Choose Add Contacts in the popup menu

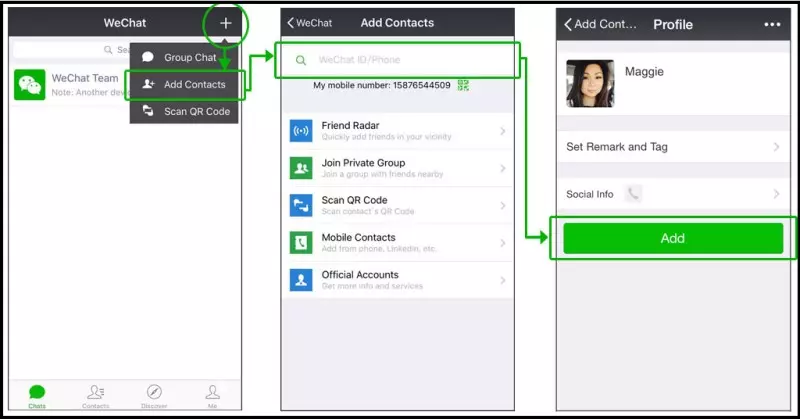pos(184,84)
